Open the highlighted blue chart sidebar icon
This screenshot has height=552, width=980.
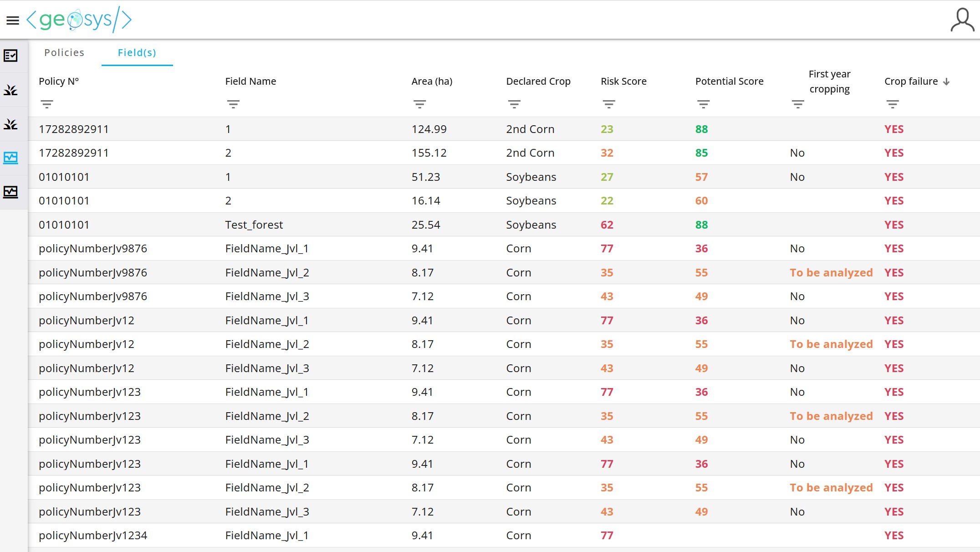click(x=10, y=158)
